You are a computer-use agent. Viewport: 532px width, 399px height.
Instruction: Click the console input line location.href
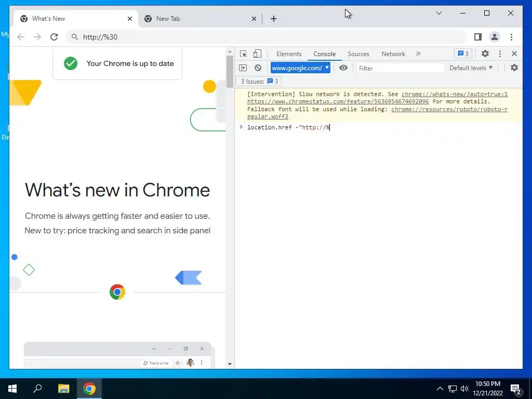378,127
